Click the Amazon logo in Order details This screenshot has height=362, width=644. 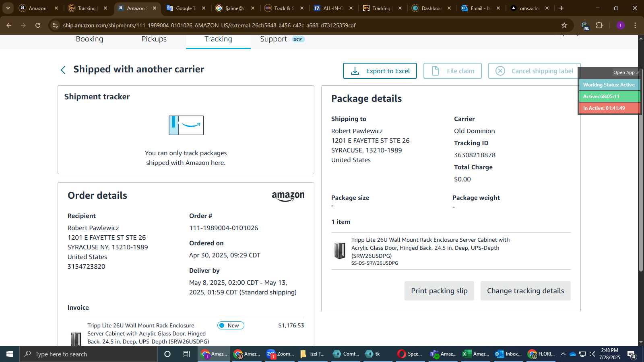288,196
